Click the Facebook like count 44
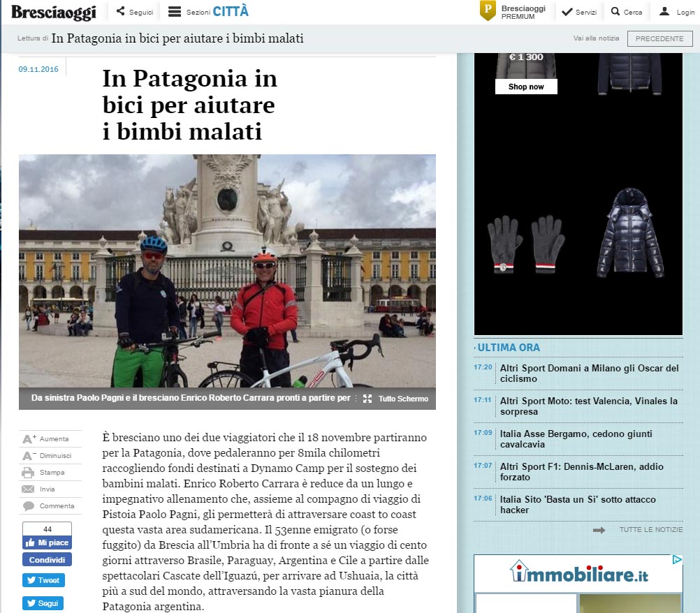Viewport: 700px width, 613px height. (48, 529)
